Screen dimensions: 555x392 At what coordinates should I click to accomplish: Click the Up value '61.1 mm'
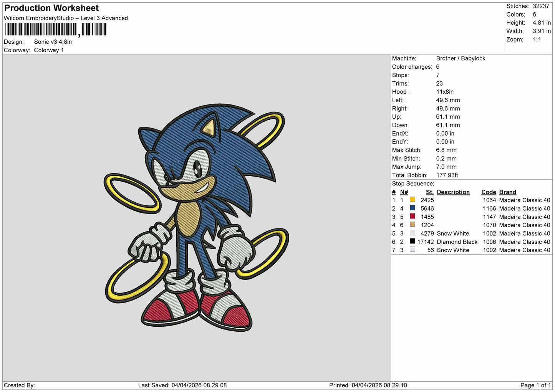[448, 117]
